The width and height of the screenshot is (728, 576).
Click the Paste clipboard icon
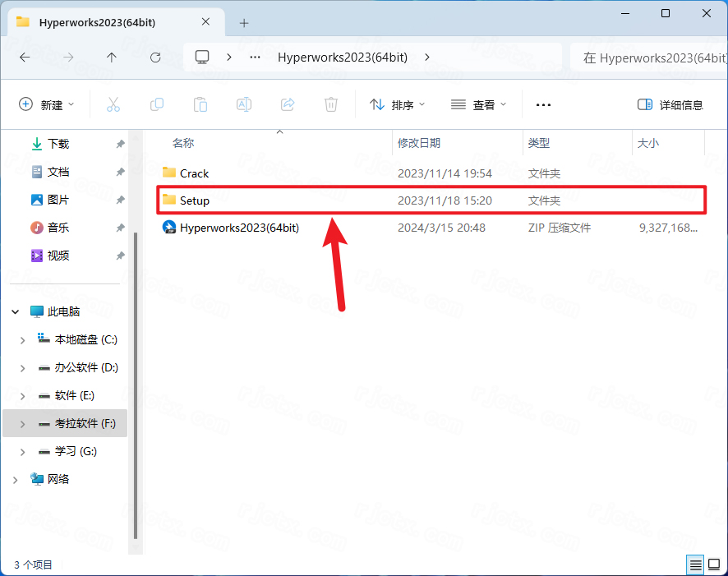pos(200,104)
